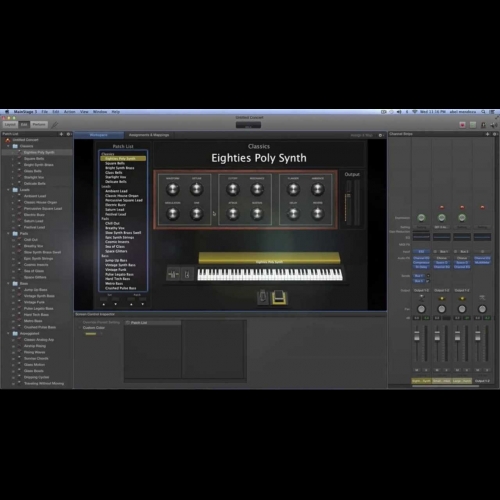Open the Patch List panel gear menu
Screen dimensions: 500x500
coord(68,134)
